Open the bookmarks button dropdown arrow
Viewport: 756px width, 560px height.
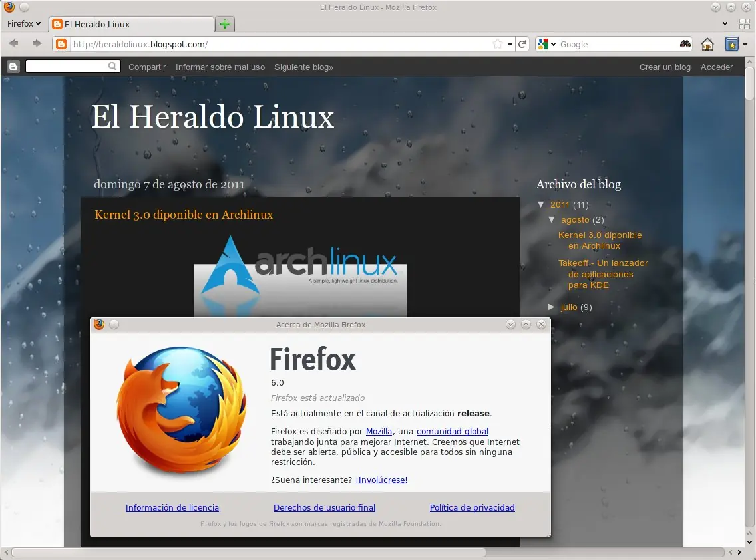(745, 44)
